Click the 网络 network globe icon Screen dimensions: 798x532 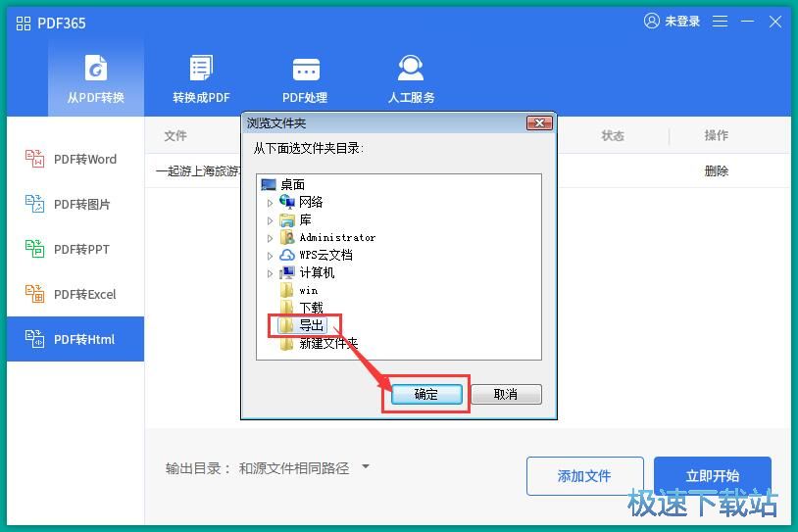coord(287,202)
